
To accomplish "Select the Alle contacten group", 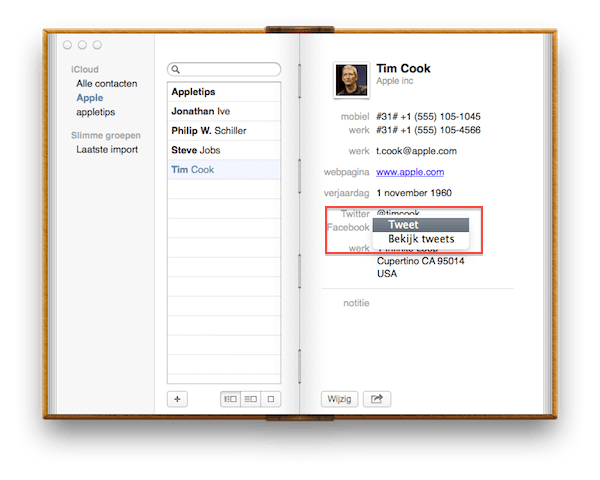I will click(106, 83).
